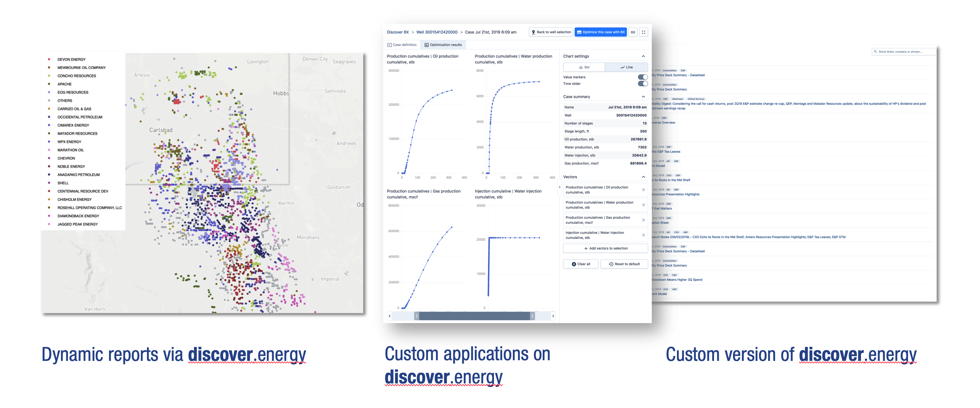The width and height of the screenshot is (980, 408).
Task: Click the Water injection cumulative chart title
Action: click(508, 194)
